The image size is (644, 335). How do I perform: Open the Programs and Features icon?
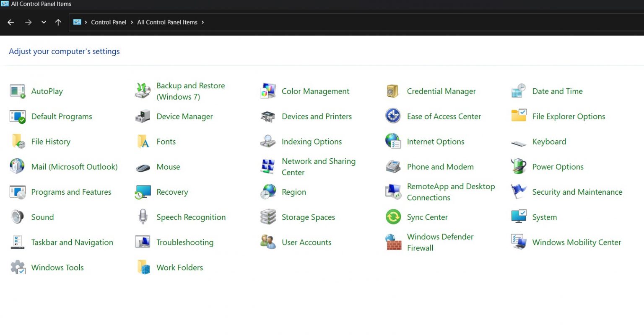tap(17, 192)
